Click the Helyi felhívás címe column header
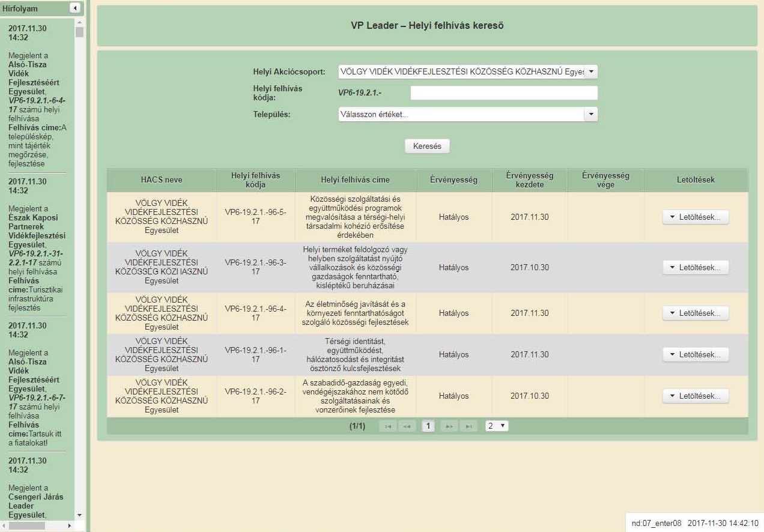The height and width of the screenshot is (532, 764). coord(356,180)
